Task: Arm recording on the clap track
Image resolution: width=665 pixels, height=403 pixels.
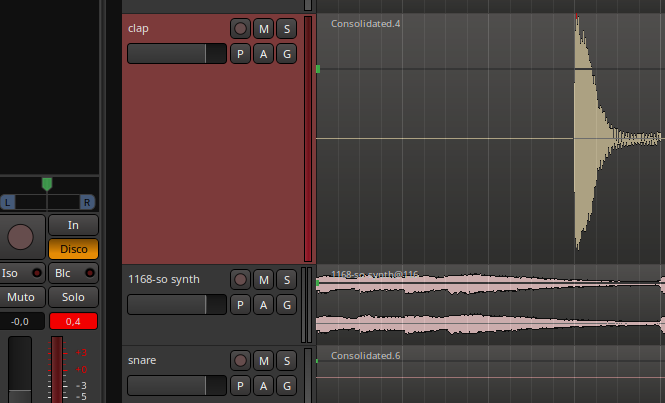Action: 240,29
